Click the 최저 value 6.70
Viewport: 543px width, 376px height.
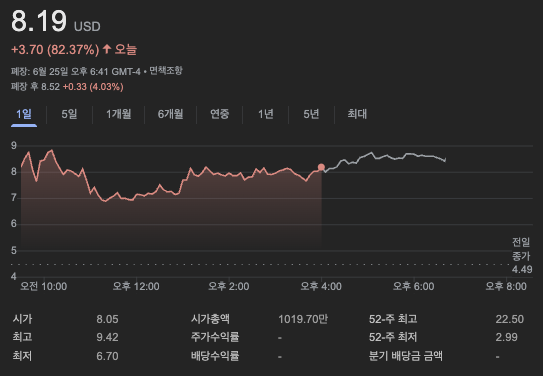[107, 356]
